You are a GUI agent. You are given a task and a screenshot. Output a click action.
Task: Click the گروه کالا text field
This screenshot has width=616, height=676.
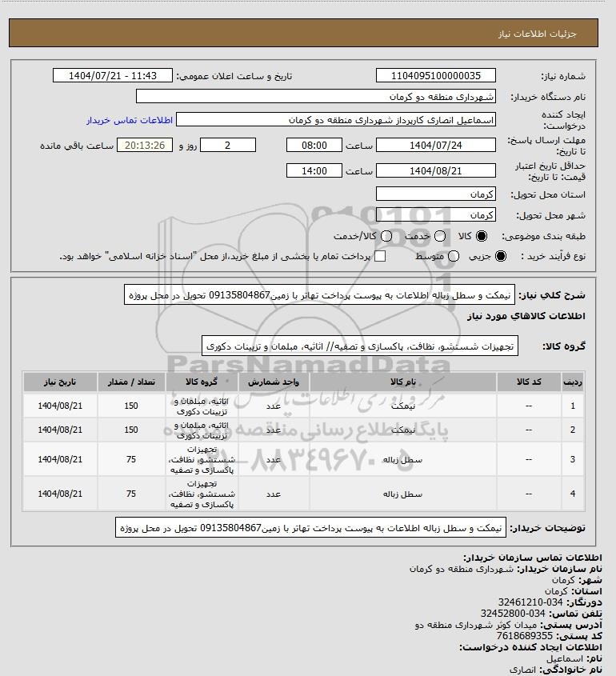pos(360,346)
